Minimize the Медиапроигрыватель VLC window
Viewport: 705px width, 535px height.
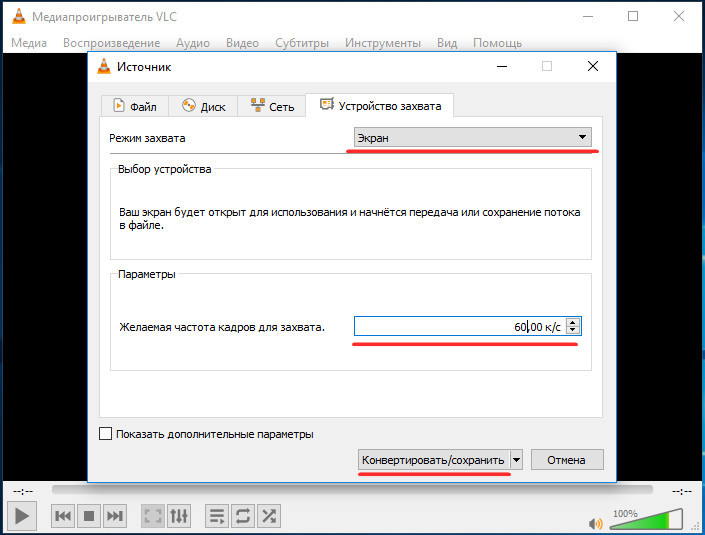pos(588,16)
